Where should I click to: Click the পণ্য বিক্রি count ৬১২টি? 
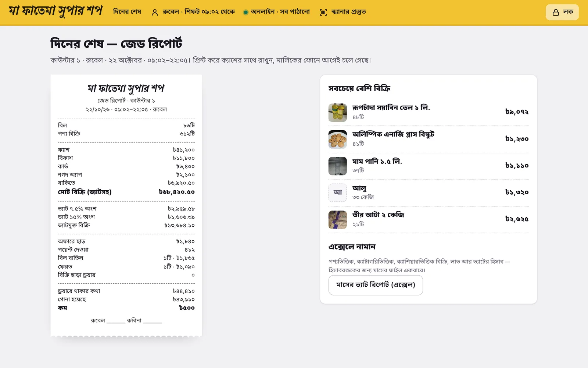pyautogui.click(x=187, y=134)
